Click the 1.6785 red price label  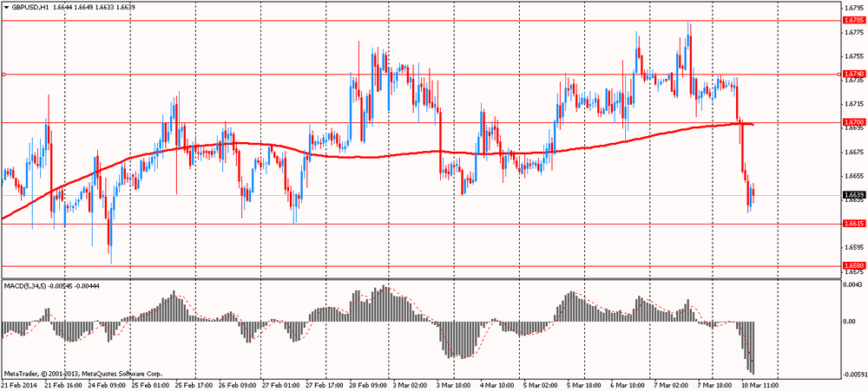coord(853,20)
